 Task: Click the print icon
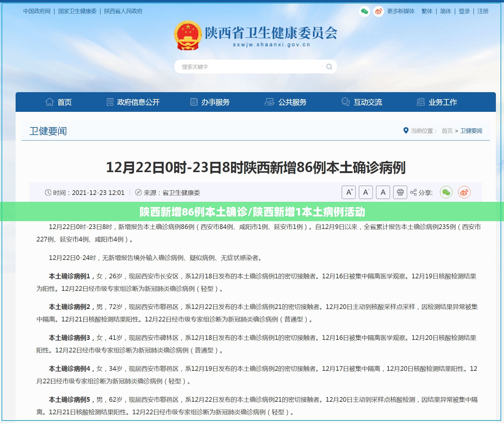coord(400,192)
